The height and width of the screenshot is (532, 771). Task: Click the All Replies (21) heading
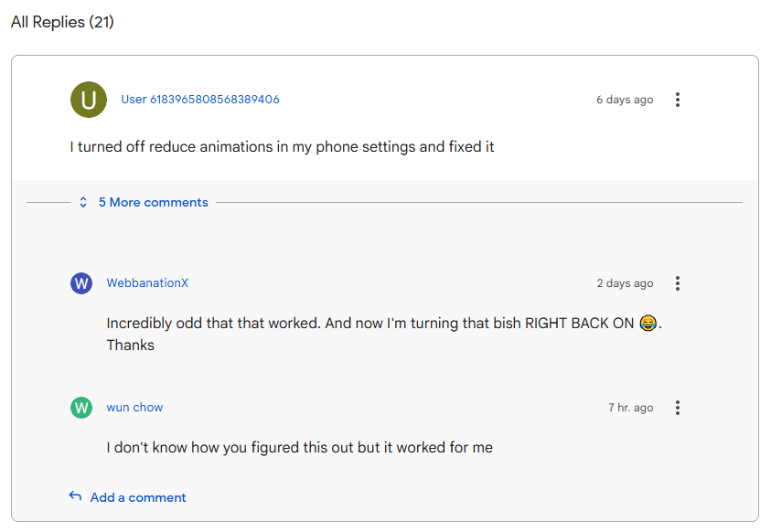pos(62,22)
